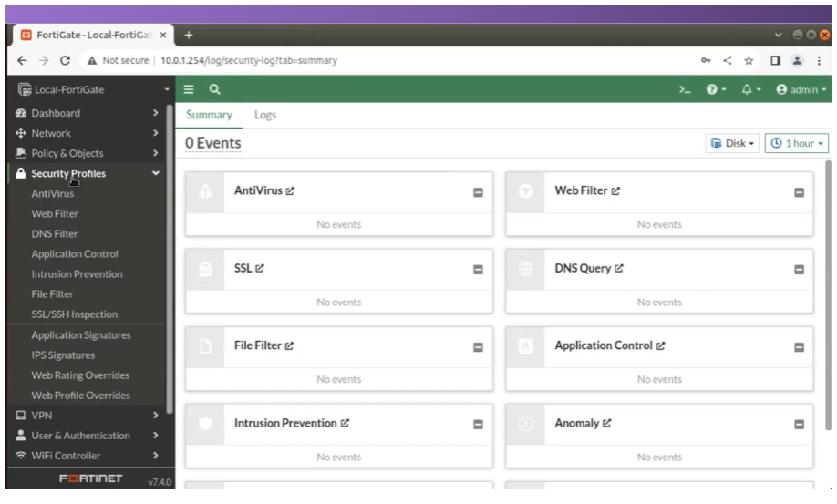Open Intrusion Prevention in the sidebar
The image size is (837, 504).
(77, 274)
